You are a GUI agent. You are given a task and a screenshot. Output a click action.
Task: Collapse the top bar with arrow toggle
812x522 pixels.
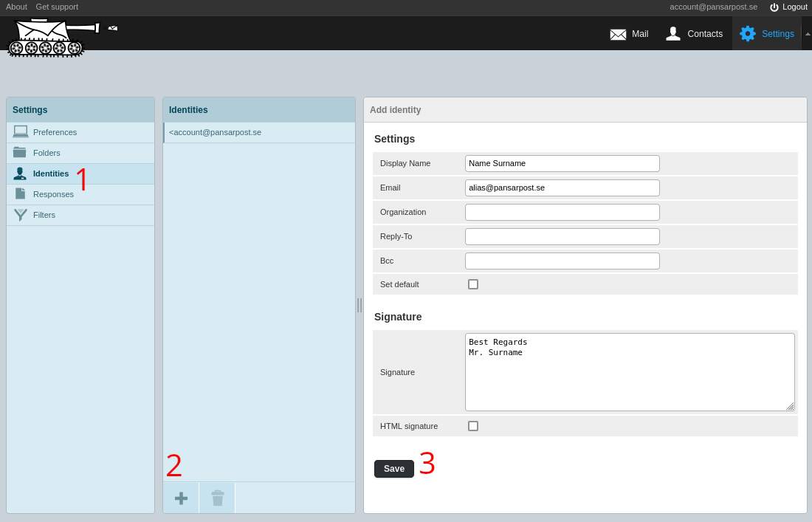tap(808, 34)
